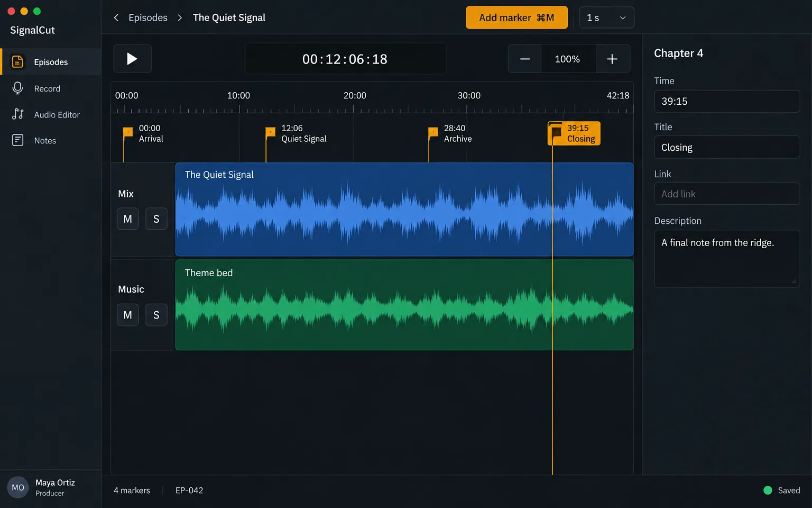The height and width of the screenshot is (508, 812).
Task: Click the 100% zoom level value
Action: click(x=567, y=59)
